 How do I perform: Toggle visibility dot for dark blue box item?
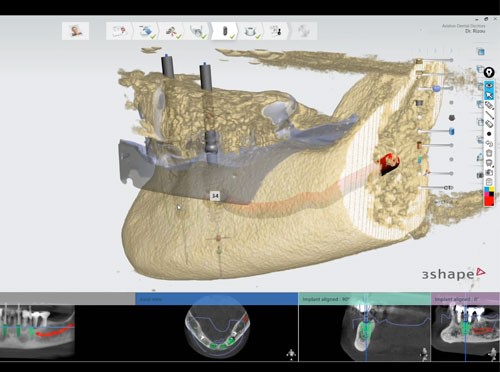tap(451, 103)
